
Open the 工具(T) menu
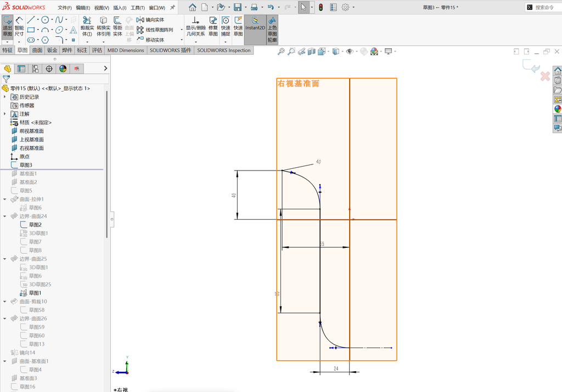[x=138, y=8]
